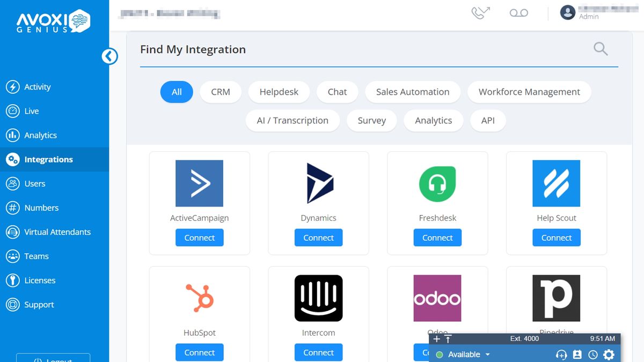Filter integrations by Survey

pos(372,121)
